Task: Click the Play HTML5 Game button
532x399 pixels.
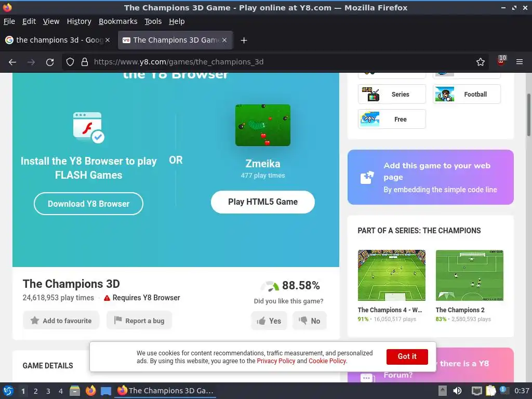Action: click(262, 202)
